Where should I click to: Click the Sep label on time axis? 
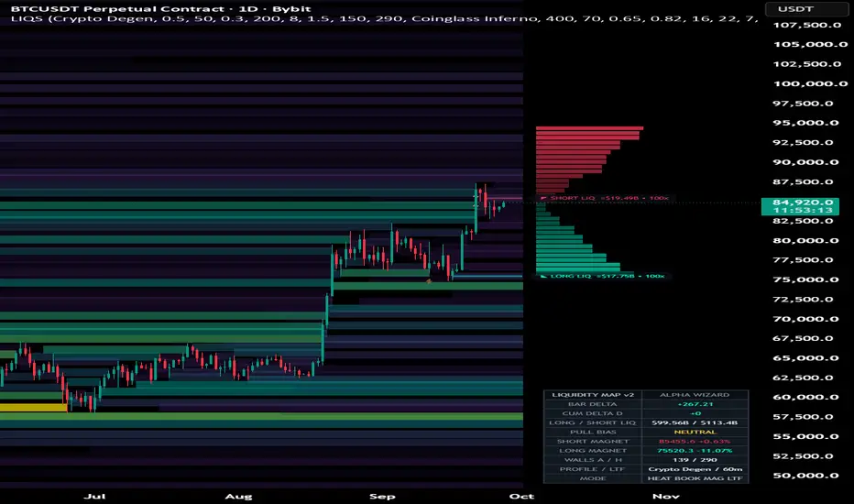[382, 497]
